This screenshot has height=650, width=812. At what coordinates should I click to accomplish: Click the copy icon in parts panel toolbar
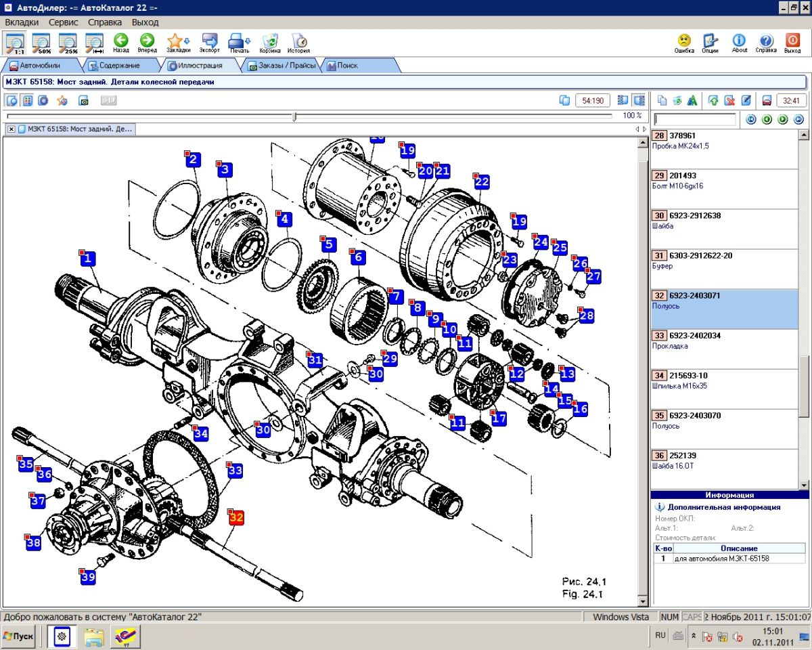click(662, 101)
